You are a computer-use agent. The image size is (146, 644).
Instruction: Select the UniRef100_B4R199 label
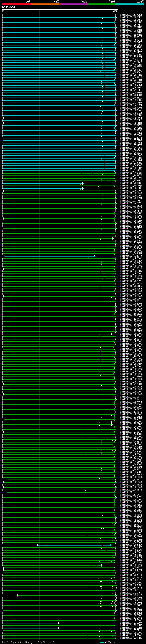(131, 462)
